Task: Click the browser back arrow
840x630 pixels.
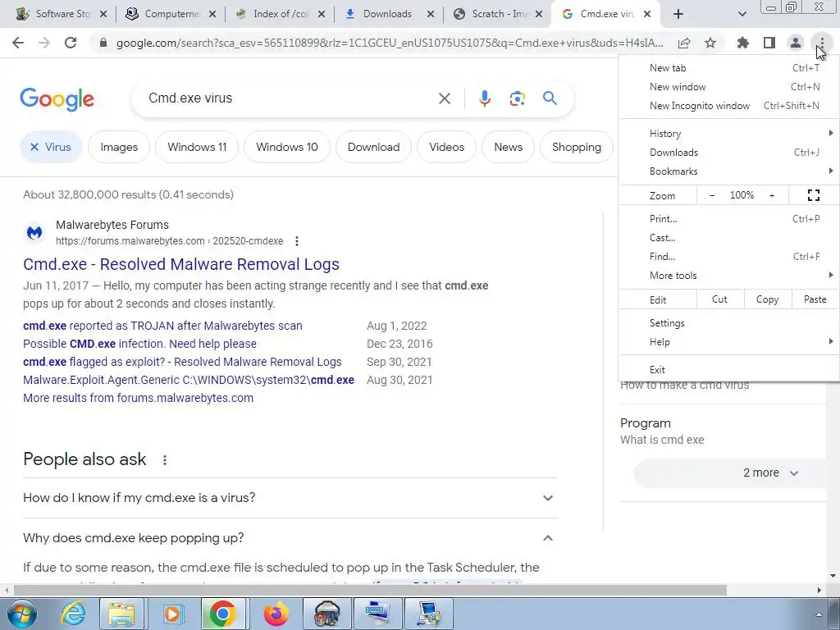Action: pyautogui.click(x=18, y=43)
